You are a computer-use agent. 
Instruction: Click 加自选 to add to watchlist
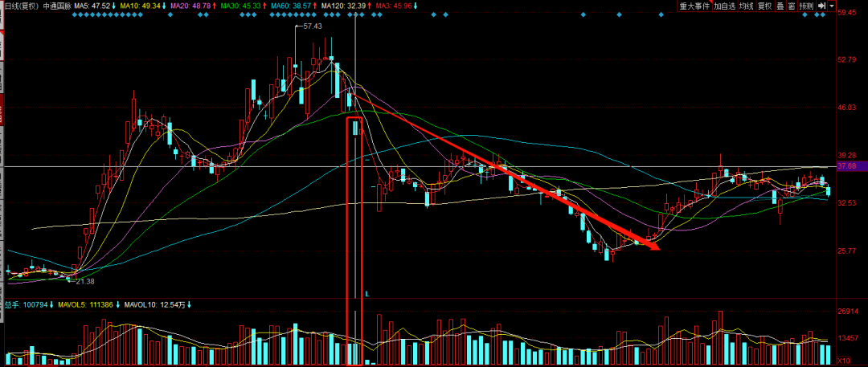[x=725, y=6]
